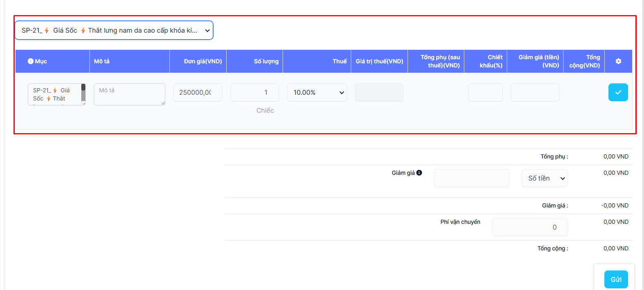The image size is (644, 290).
Task: Click the Số lượng column header
Action: click(266, 61)
